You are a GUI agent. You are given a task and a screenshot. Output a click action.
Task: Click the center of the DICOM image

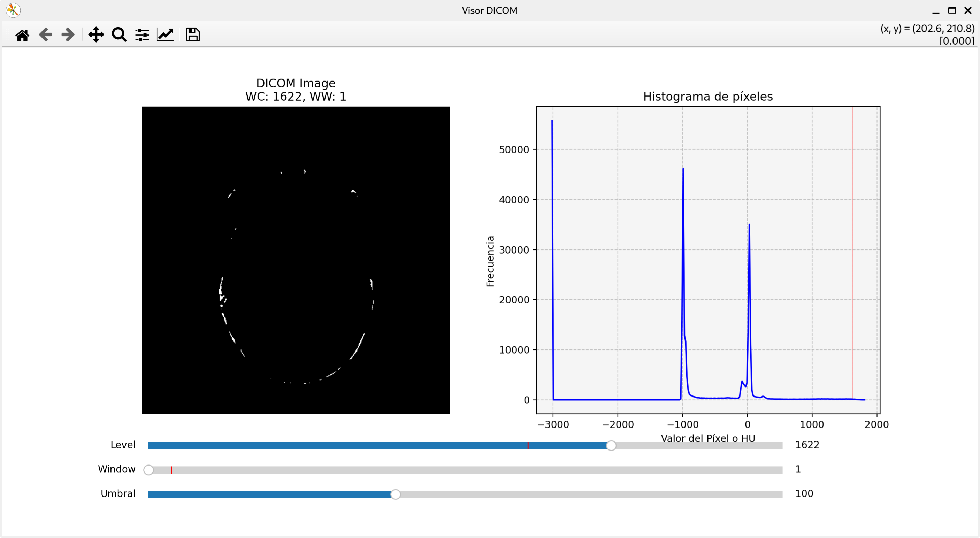tap(296, 260)
